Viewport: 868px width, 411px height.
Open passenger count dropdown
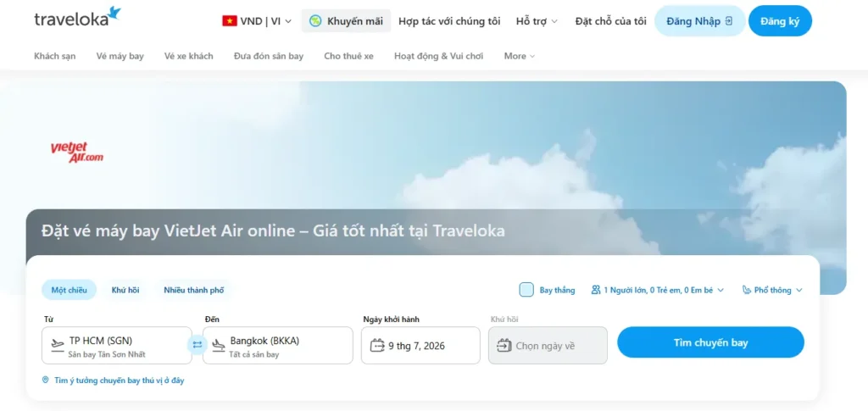click(x=658, y=290)
